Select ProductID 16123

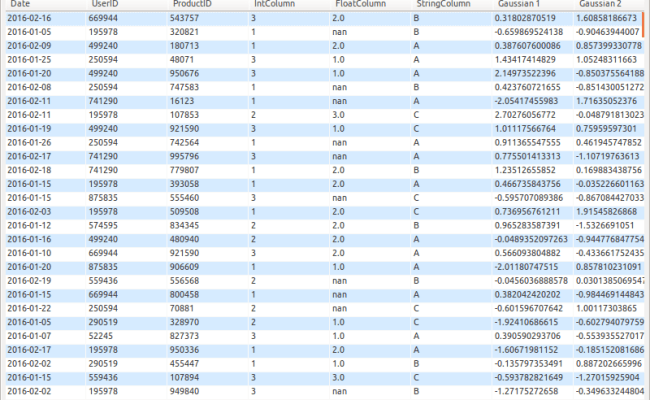pyautogui.click(x=182, y=101)
